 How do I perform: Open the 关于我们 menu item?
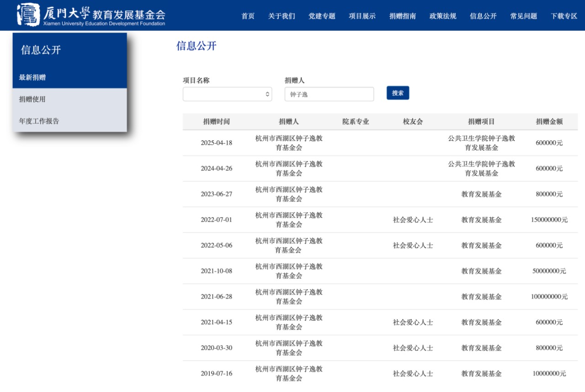(x=281, y=15)
